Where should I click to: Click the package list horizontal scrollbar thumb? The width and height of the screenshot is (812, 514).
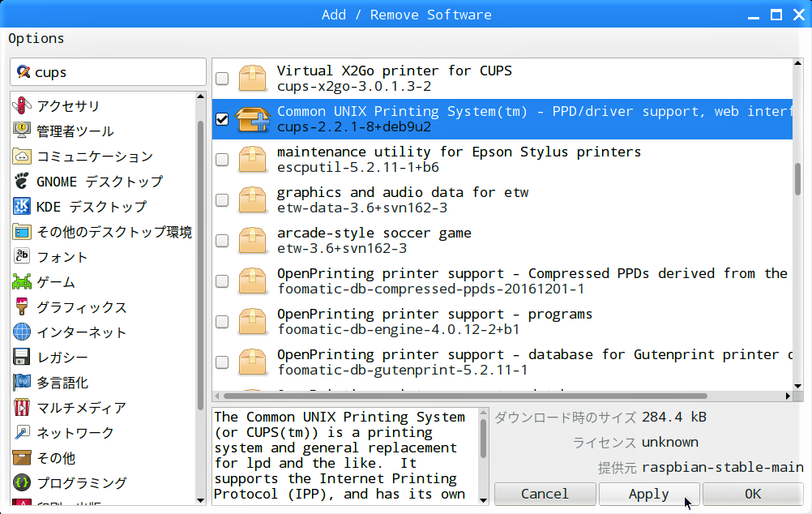(465, 396)
